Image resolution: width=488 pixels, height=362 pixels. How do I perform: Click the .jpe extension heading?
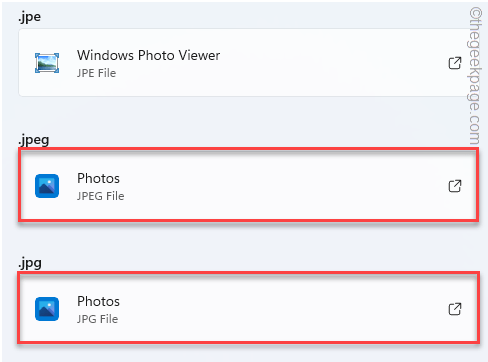tap(30, 17)
